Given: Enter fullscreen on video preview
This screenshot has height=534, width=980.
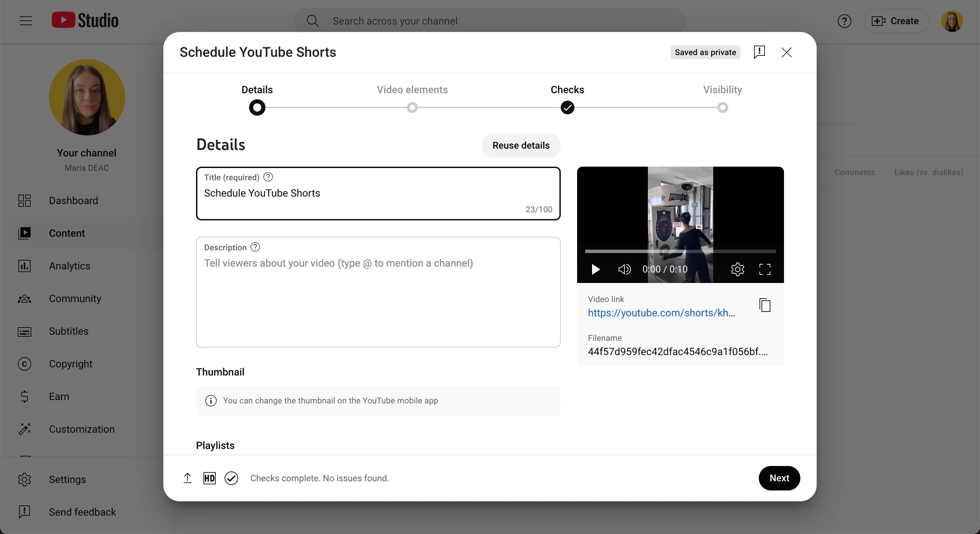Looking at the screenshot, I should click(x=764, y=269).
